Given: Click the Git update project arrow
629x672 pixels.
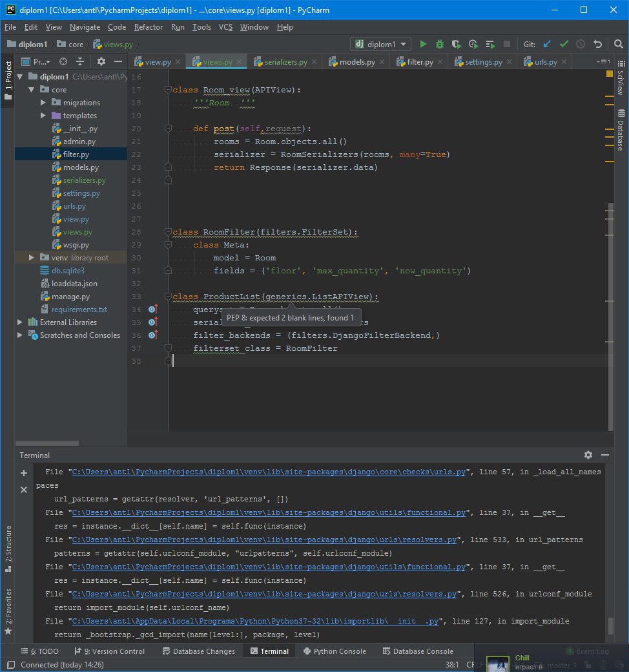Looking at the screenshot, I should (x=548, y=45).
